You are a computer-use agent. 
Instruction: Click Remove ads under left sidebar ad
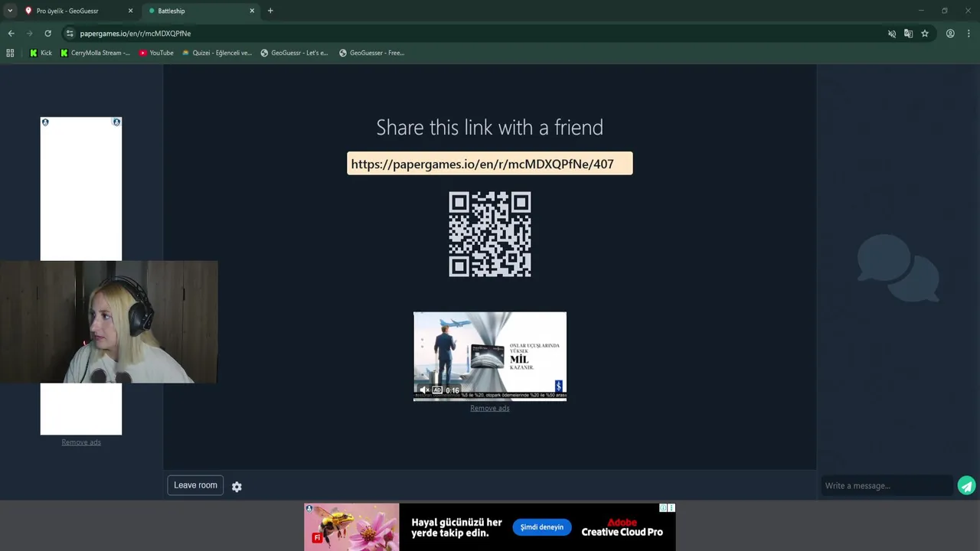[x=81, y=442]
